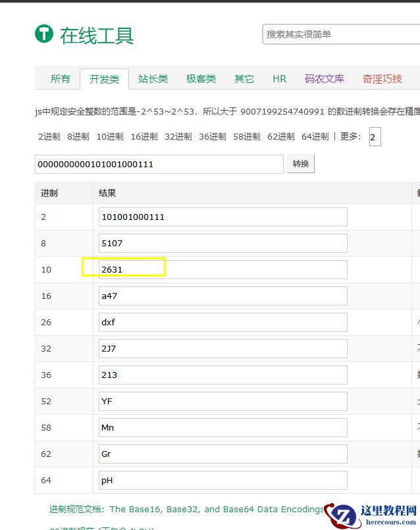Select the 极客类 tab
Screen dimensions: 420x530
[x=201, y=79]
